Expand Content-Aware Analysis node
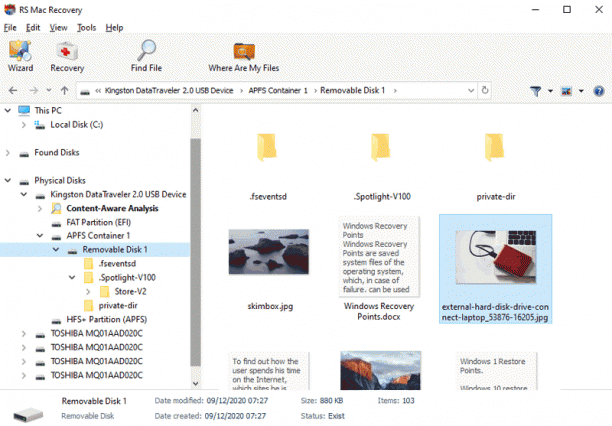Screen dimensions: 612x426 pyautogui.click(x=40, y=209)
